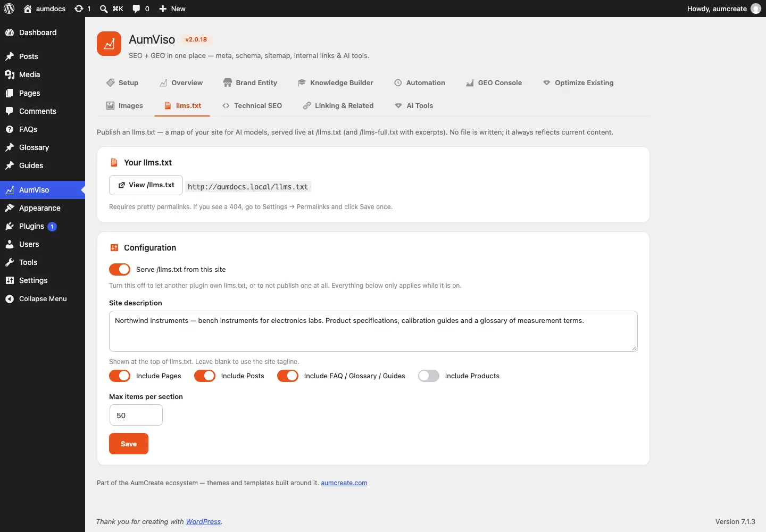Open Glossary in the sidebar menu

point(43,147)
